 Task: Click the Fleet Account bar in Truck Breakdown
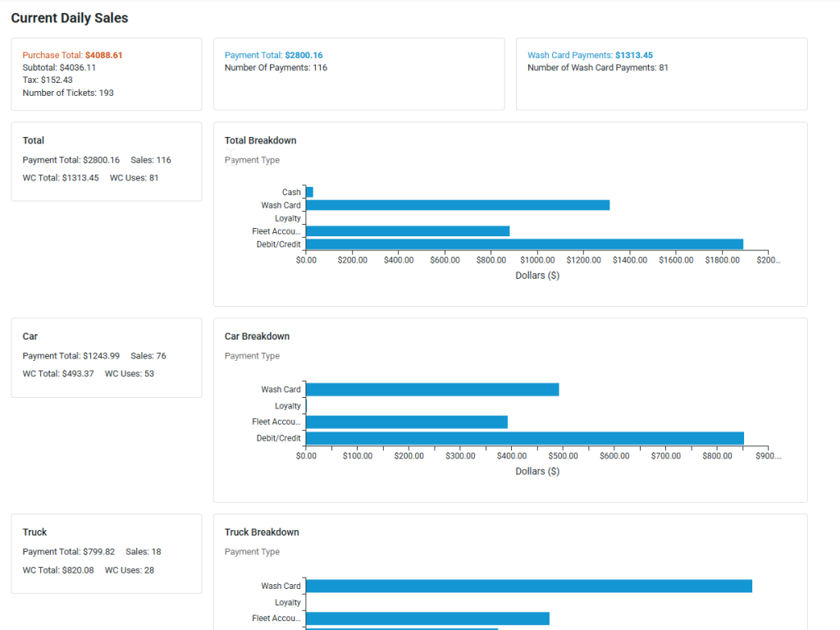click(428, 619)
